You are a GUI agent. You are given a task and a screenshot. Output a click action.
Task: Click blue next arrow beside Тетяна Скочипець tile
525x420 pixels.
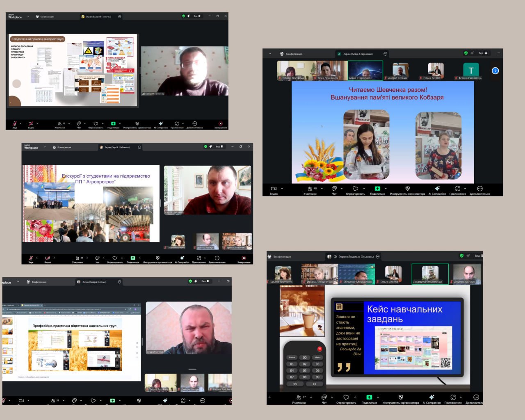(x=495, y=71)
